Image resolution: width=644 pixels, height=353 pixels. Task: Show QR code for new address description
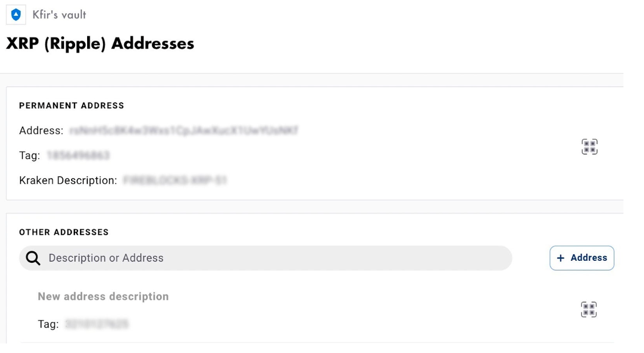pyautogui.click(x=589, y=309)
